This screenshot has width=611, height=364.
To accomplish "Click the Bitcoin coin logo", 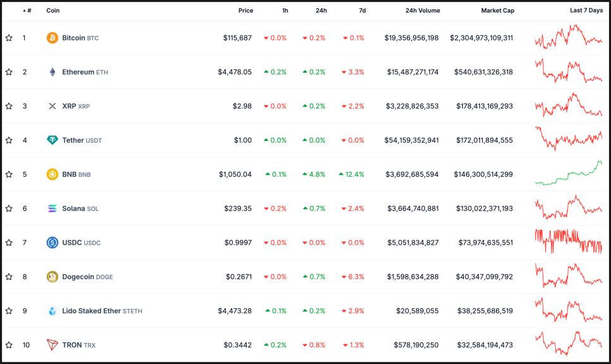I will pyautogui.click(x=52, y=38).
